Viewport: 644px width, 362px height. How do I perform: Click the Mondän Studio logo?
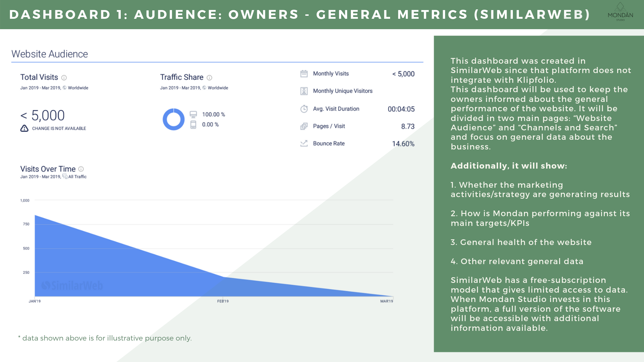620,12
